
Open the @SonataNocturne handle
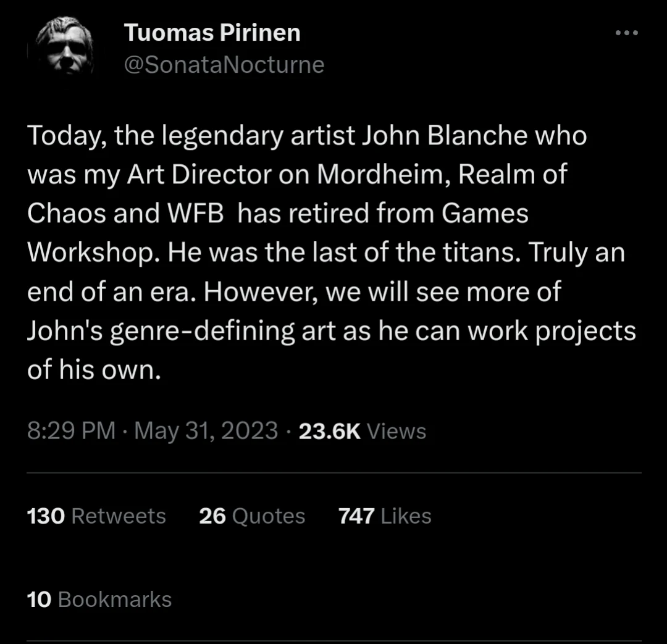tap(224, 64)
